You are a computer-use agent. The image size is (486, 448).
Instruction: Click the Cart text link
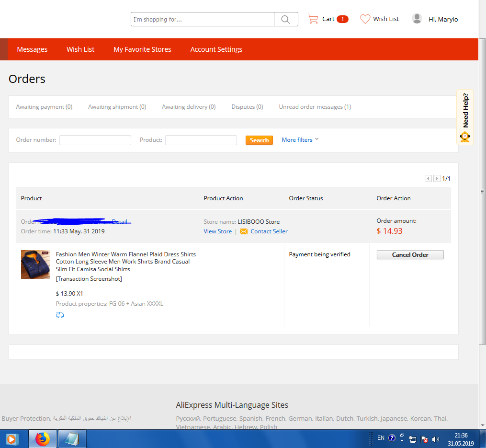[x=328, y=19]
